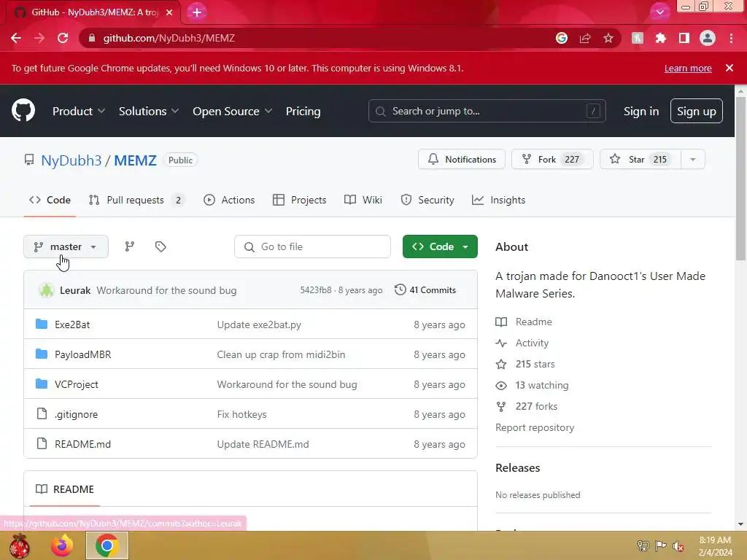
Task: Open the NyDubh3 owner link
Action: tap(71, 160)
